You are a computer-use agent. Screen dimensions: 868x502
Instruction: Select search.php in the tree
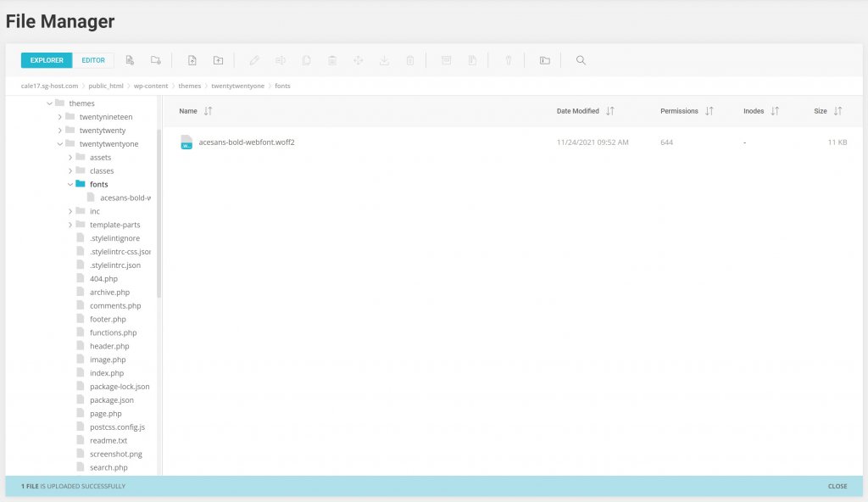coord(108,467)
